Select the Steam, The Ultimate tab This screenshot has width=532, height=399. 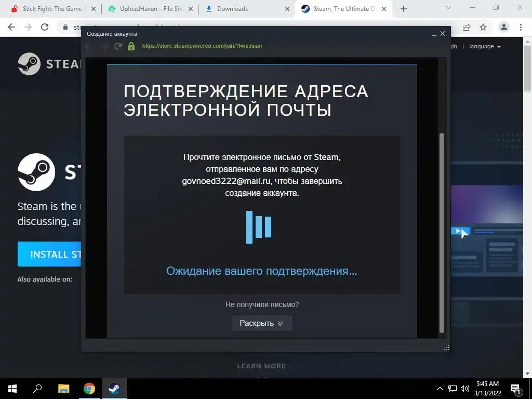344,9
